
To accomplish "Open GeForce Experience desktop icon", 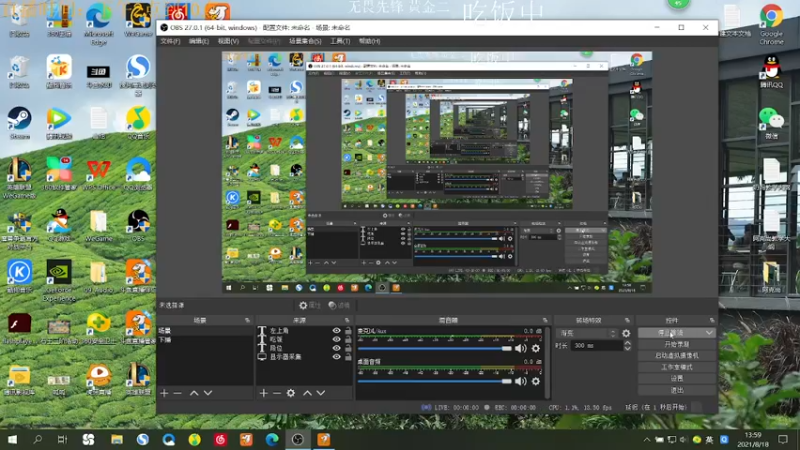I will (x=59, y=280).
